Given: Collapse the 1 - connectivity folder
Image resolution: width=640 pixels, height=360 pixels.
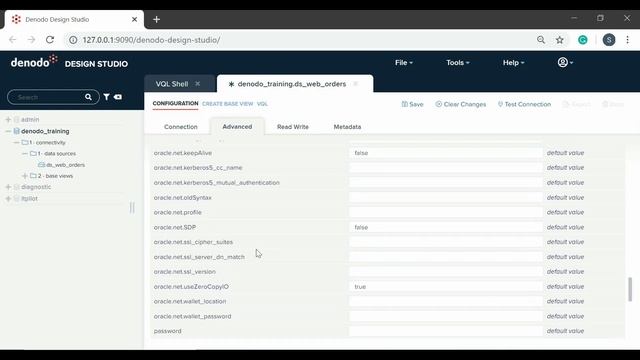Looking at the screenshot, I should click(16, 142).
